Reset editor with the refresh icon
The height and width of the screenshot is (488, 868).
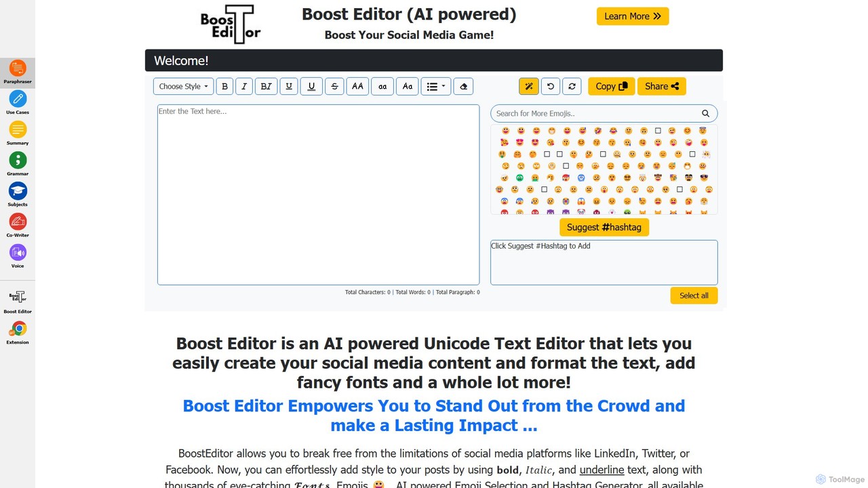pos(572,86)
